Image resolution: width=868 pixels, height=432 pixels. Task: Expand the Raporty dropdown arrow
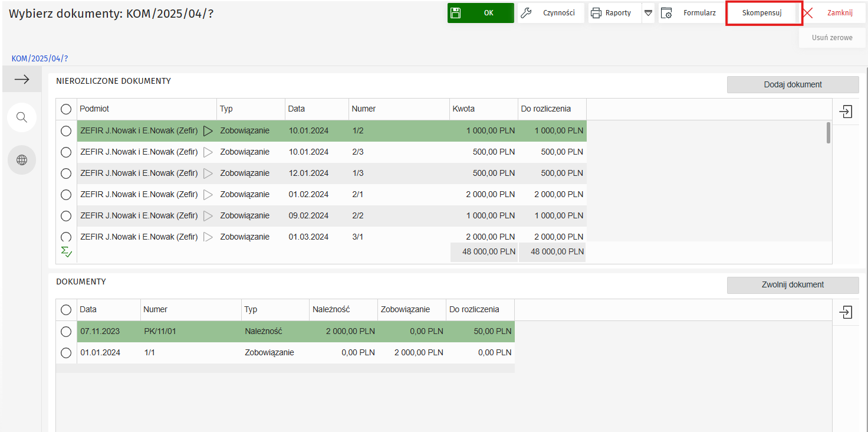click(x=649, y=13)
